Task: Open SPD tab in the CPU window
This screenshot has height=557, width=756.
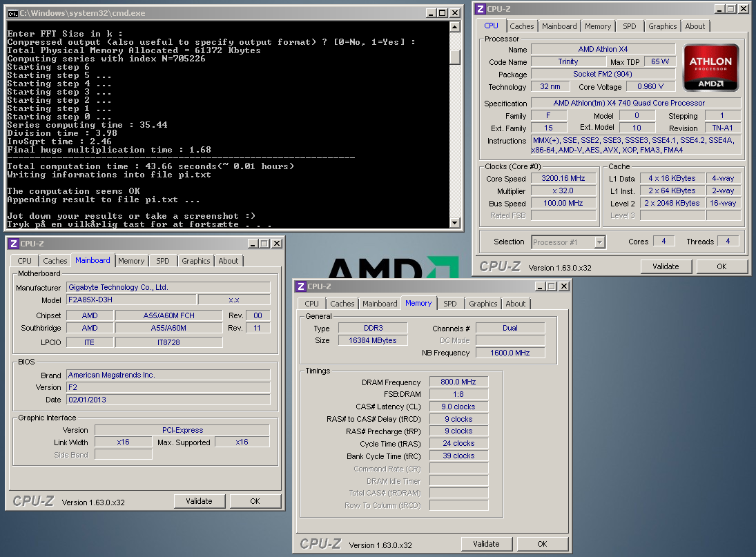Action: (629, 26)
